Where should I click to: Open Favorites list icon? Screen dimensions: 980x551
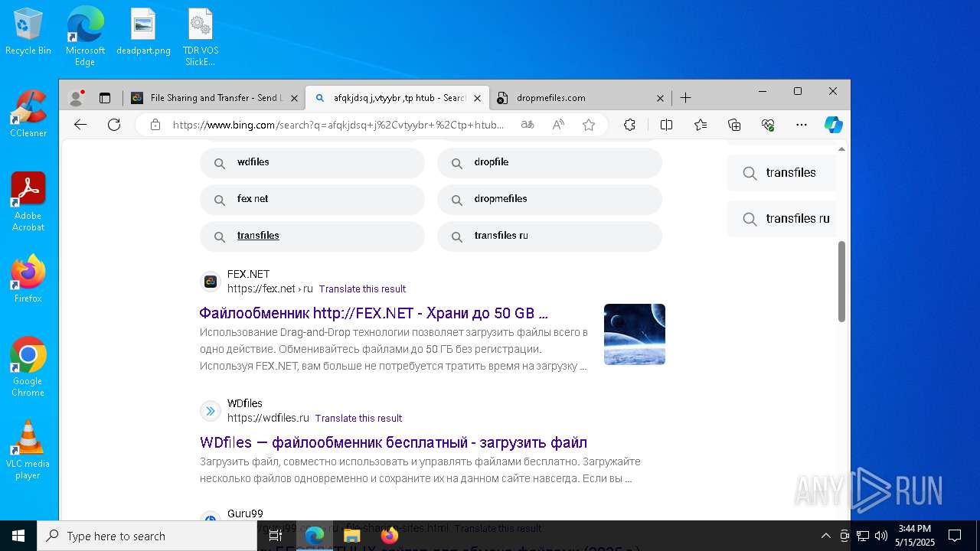coord(701,125)
